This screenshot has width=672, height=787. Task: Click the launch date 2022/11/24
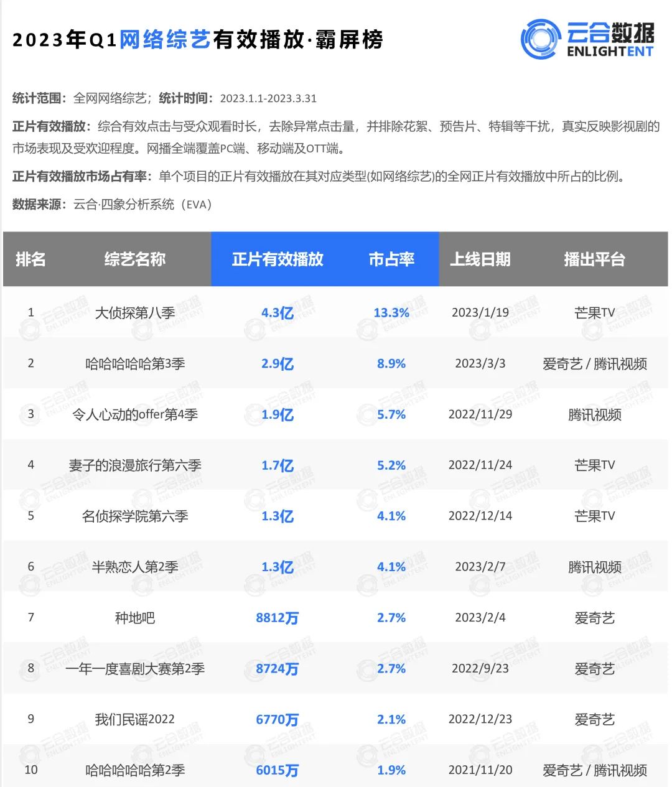tap(480, 465)
